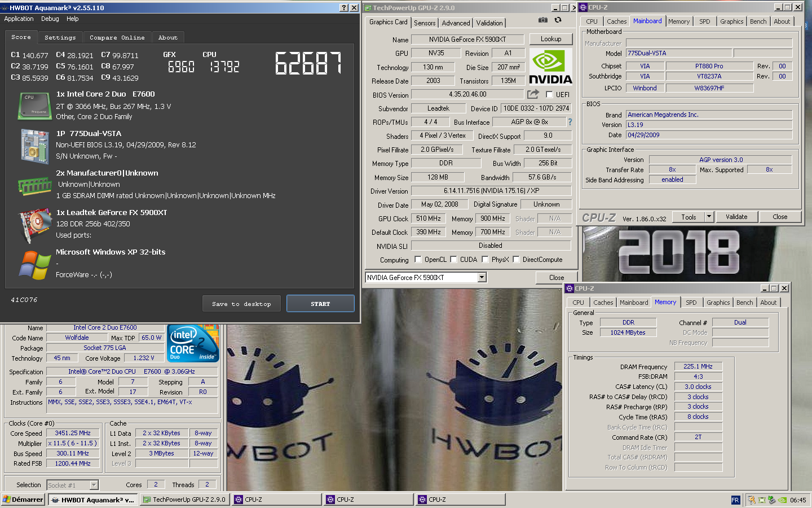Click the Core Speed value 3451.25 MHz
Image resolution: width=812 pixels, height=508 pixels.
(73, 433)
